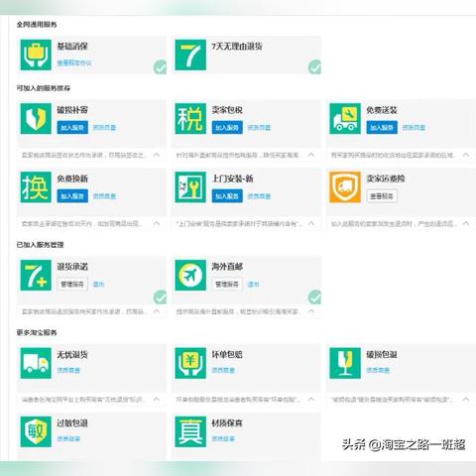Open the blue link under 破损包退

[x=378, y=370]
